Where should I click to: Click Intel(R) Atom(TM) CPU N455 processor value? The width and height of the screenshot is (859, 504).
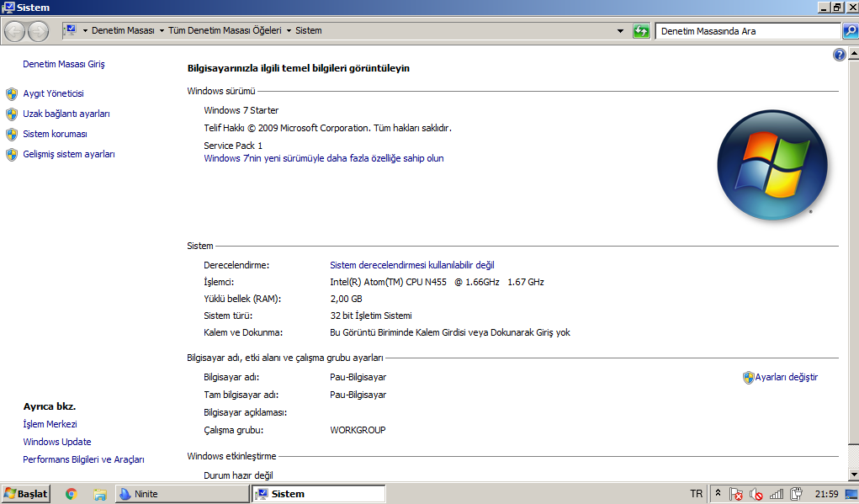click(x=437, y=282)
